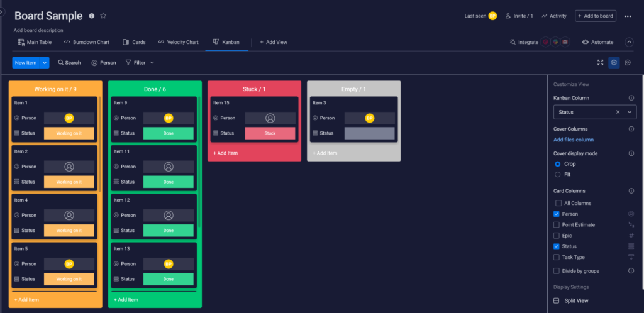Select the Fit cover display mode
This screenshot has height=313, width=644.
click(x=557, y=175)
